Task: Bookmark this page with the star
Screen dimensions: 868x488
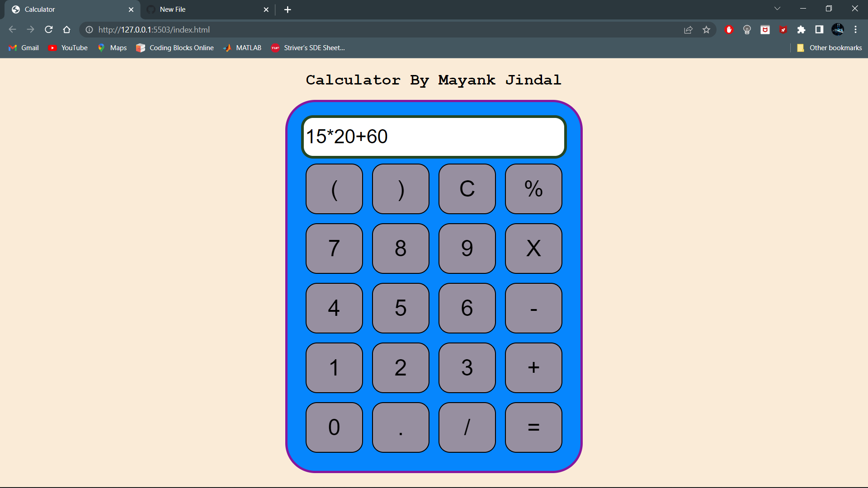Action: click(707, 29)
